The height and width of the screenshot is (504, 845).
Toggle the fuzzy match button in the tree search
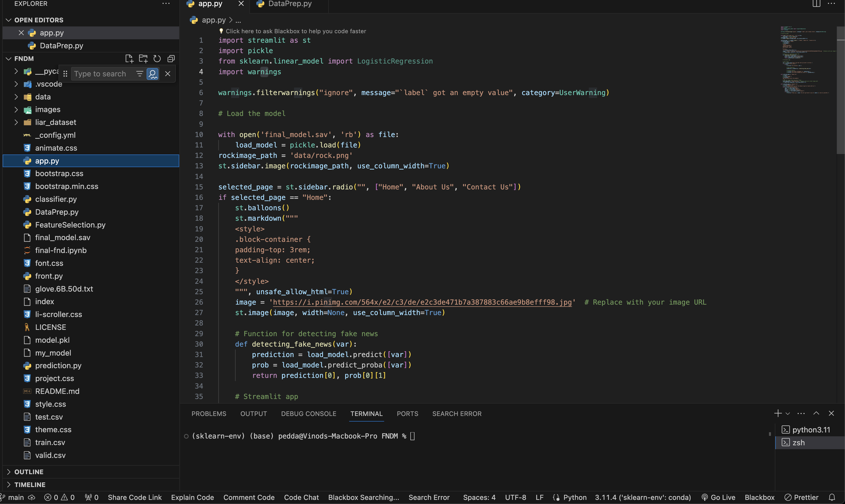(x=153, y=74)
